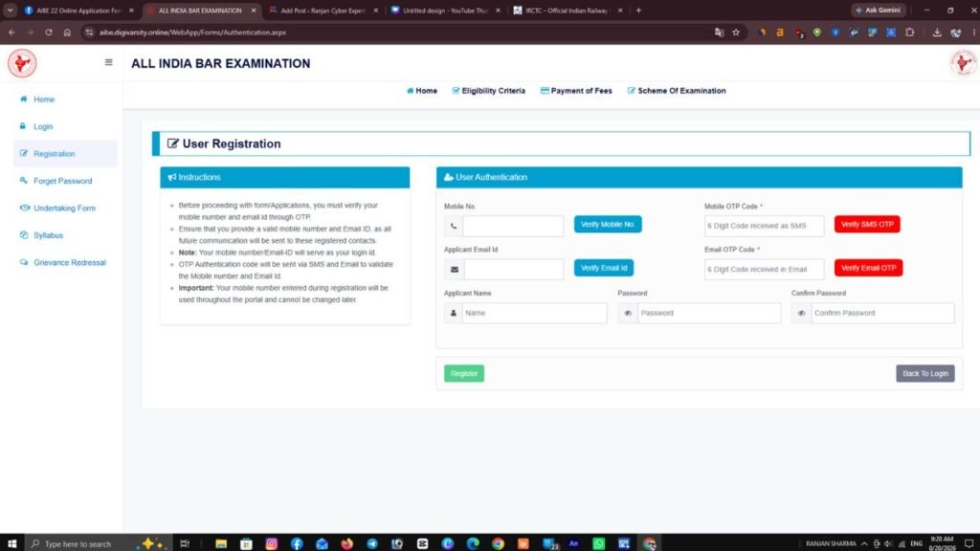Open browser downloads icon
This screenshot has width=980, height=551.
pos(937,33)
